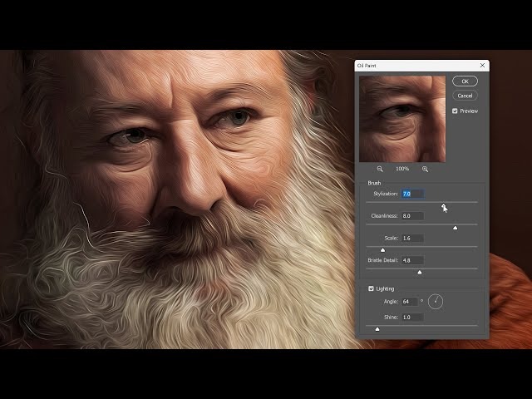Click the Cleanliness value field
532x399 pixels.
pyautogui.click(x=413, y=216)
